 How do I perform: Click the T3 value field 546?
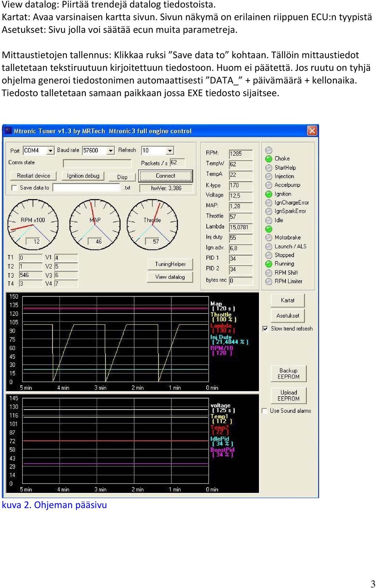click(x=31, y=275)
